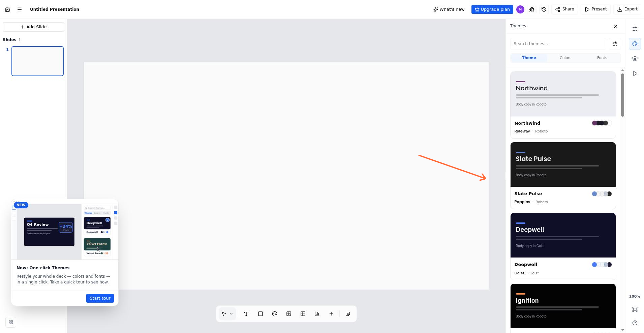
Task: Open the hamburger menu
Action: tap(20, 9)
